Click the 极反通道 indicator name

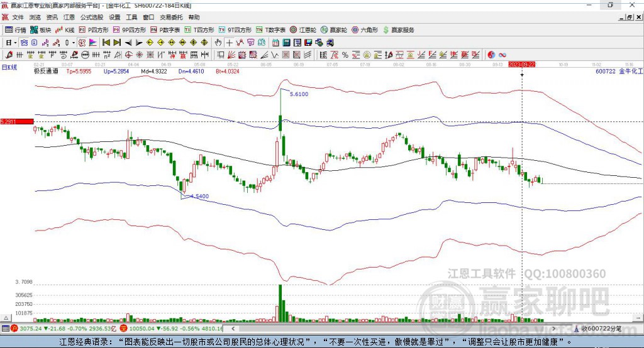(x=46, y=71)
